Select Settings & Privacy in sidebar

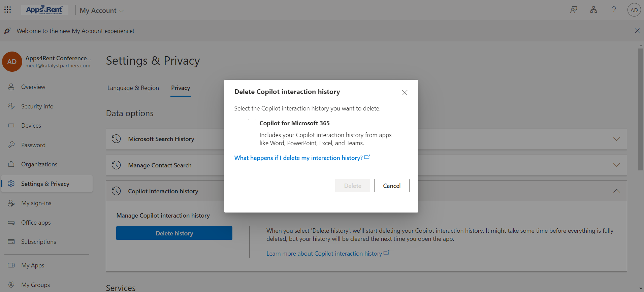coord(47,184)
